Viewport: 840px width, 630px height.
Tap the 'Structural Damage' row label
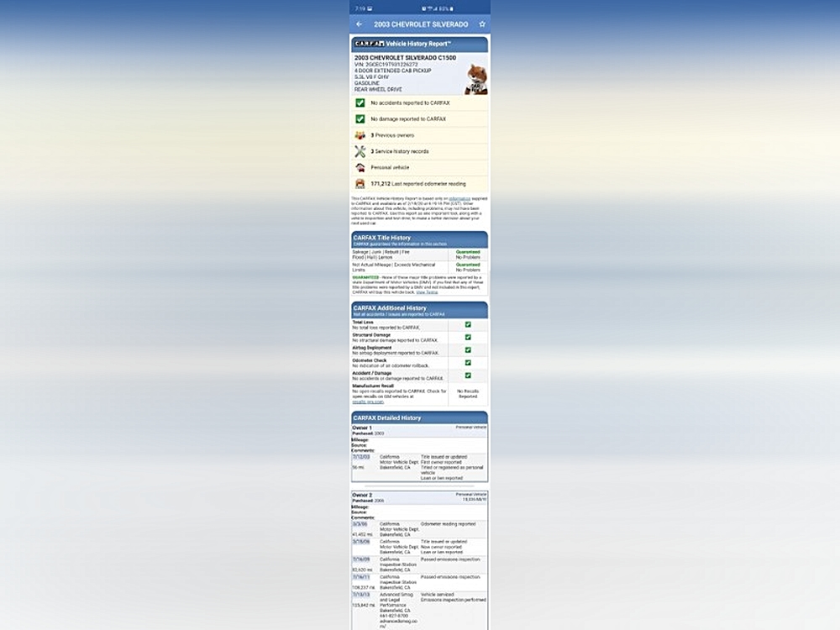(x=371, y=335)
